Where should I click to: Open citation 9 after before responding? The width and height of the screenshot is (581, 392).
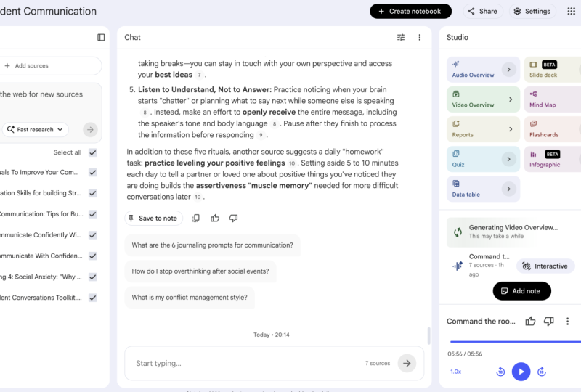(x=261, y=135)
